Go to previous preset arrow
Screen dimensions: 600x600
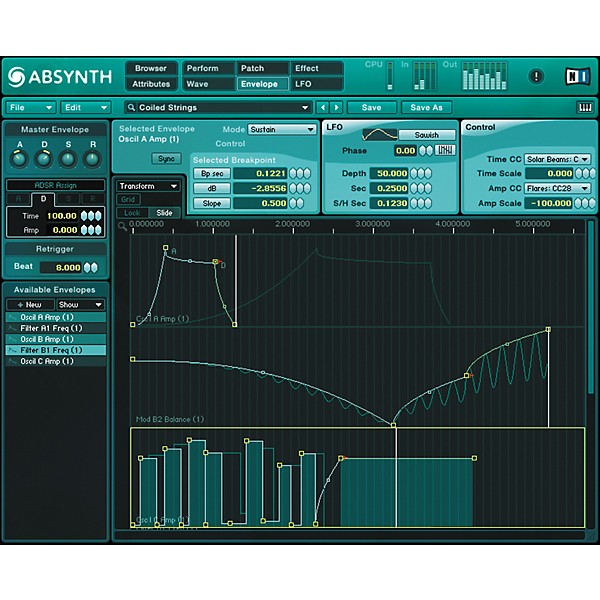tap(323, 108)
